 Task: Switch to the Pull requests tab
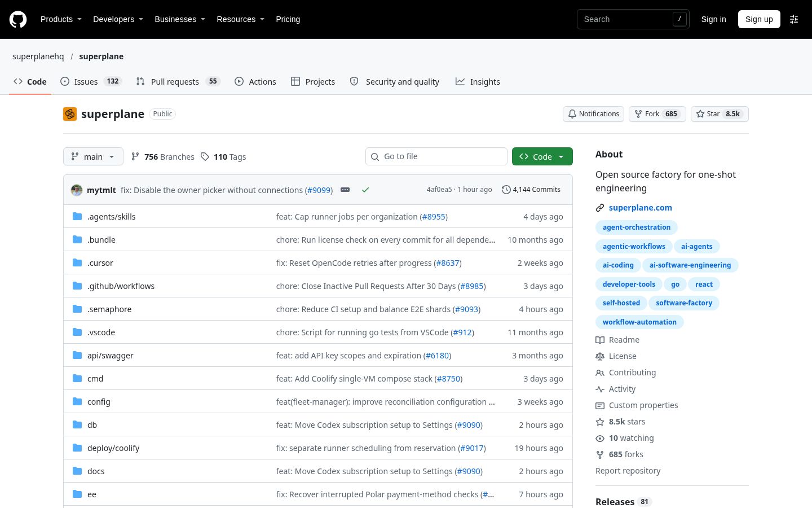pos(178,82)
